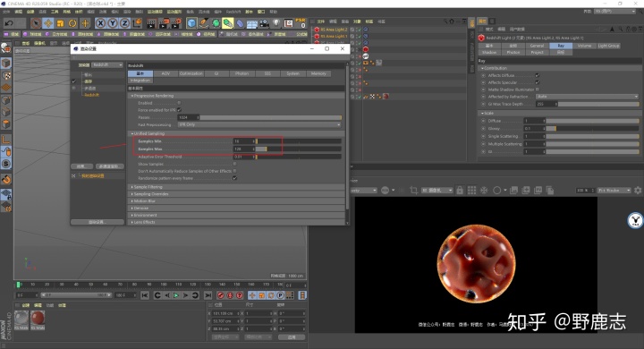Click crop region icon in RenderView toolbar

[x=413, y=191]
